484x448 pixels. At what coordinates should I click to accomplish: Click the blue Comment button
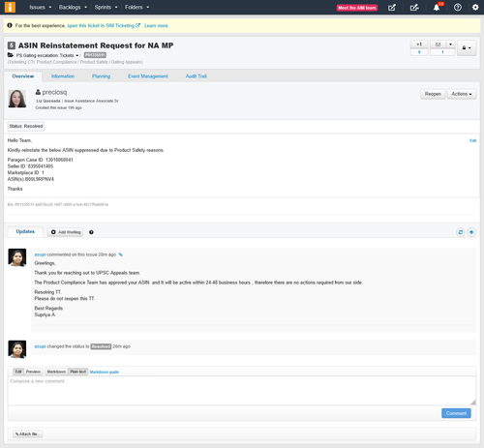pos(456,413)
